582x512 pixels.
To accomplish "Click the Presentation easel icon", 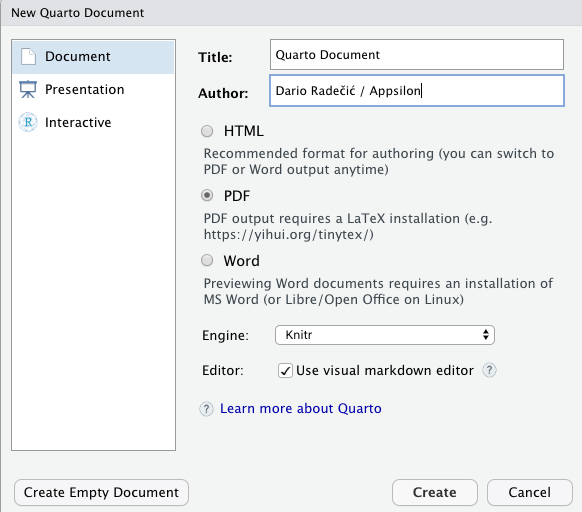I will tap(28, 89).
